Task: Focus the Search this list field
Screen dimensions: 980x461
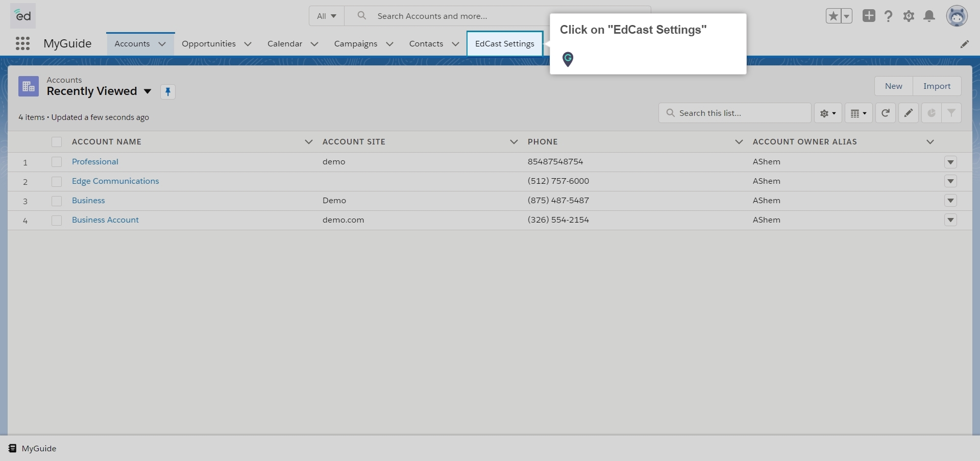Action: pyautogui.click(x=735, y=113)
